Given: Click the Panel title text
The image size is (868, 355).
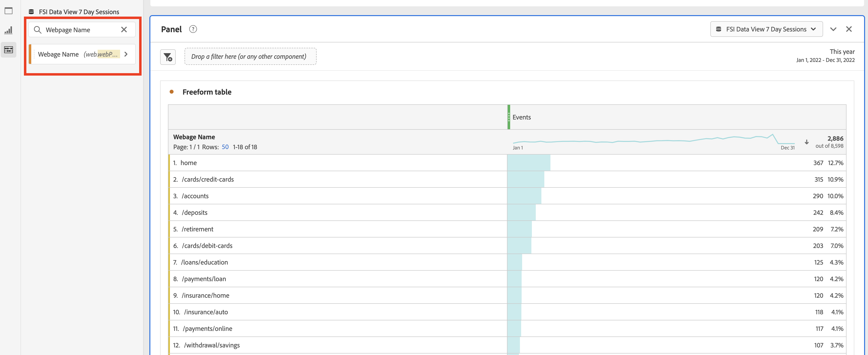Looking at the screenshot, I should pyautogui.click(x=171, y=29).
